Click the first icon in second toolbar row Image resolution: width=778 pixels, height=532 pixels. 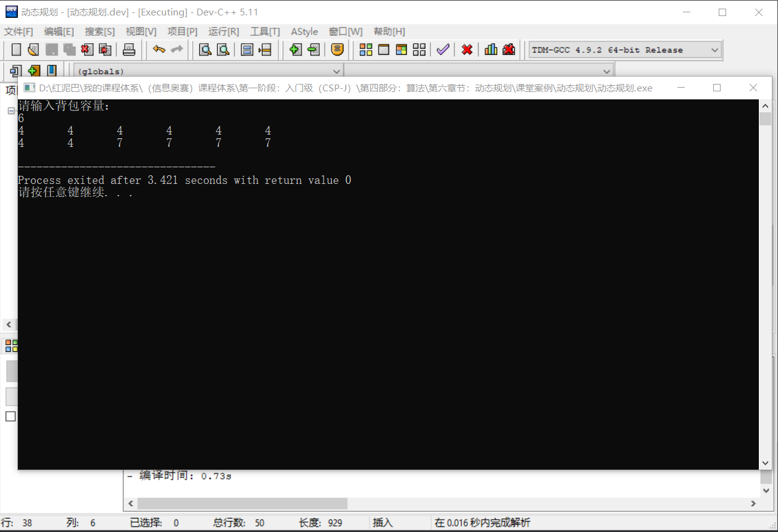(16, 71)
